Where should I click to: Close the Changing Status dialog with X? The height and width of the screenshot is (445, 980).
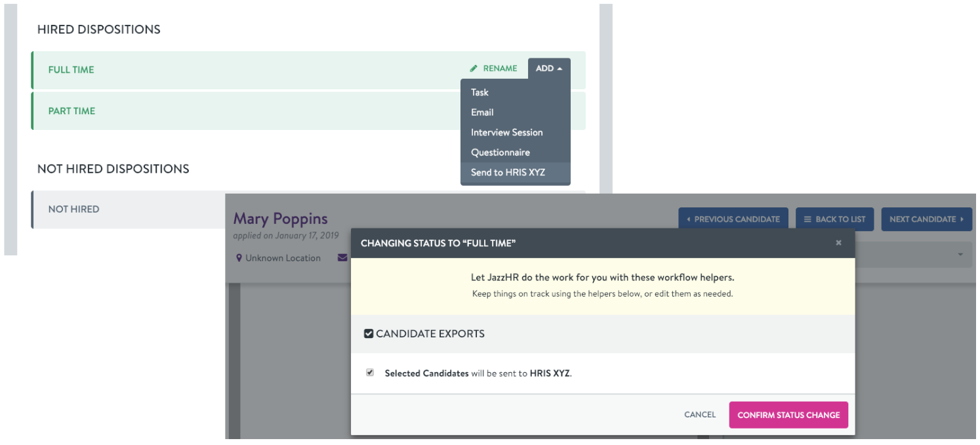coord(838,243)
